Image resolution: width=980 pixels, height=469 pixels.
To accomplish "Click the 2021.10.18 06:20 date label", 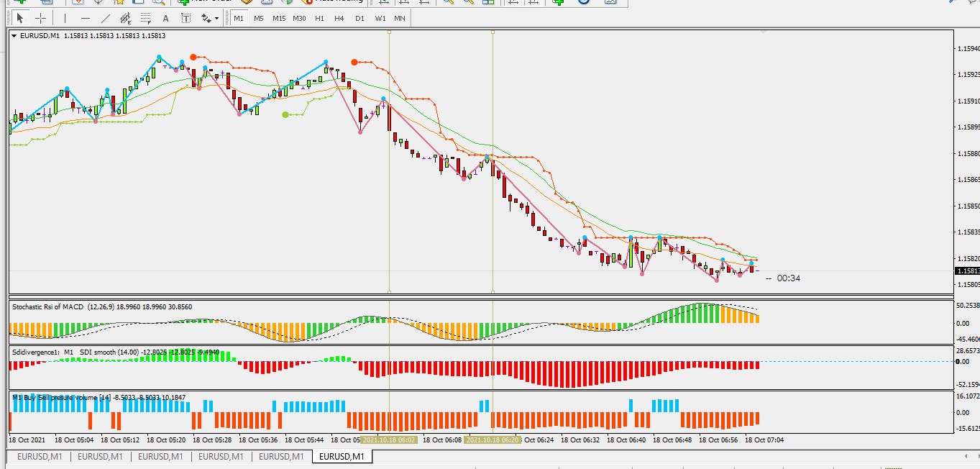I will [x=492, y=440].
